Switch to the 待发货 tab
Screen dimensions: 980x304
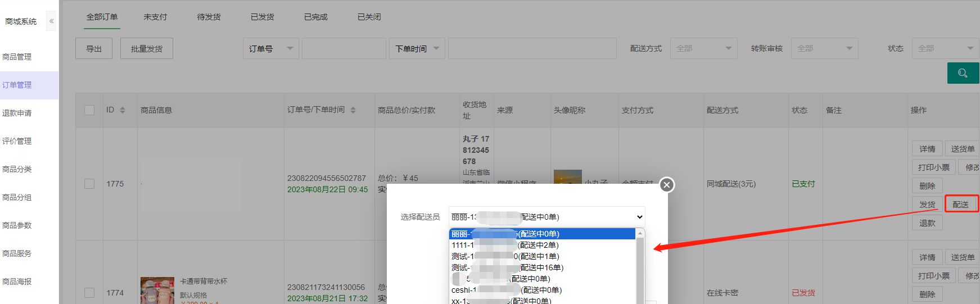(x=209, y=17)
